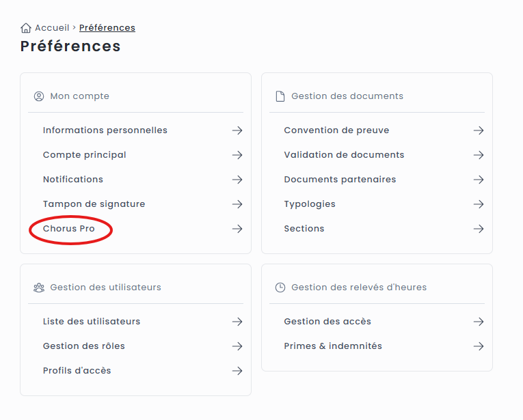Open the Sections preferences

(x=304, y=229)
